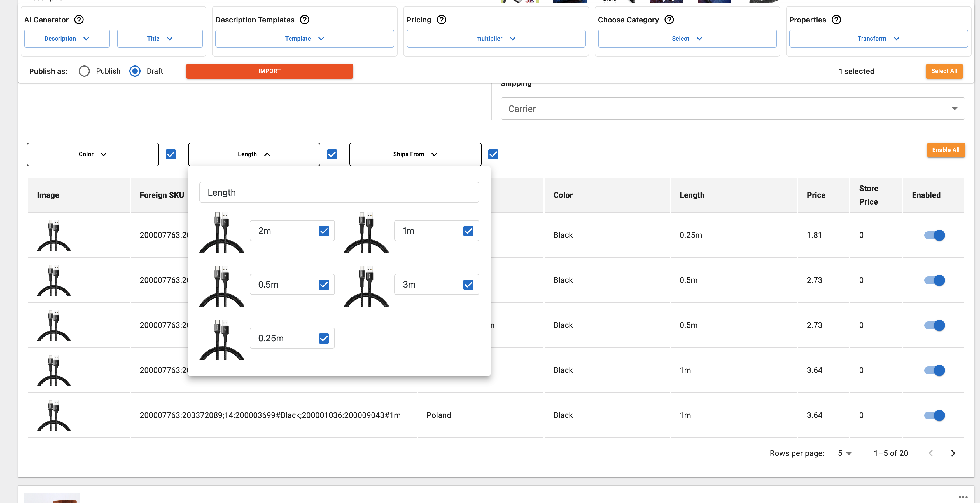980x503 pixels.
Task: Click the Length name input field
Action: [339, 192]
